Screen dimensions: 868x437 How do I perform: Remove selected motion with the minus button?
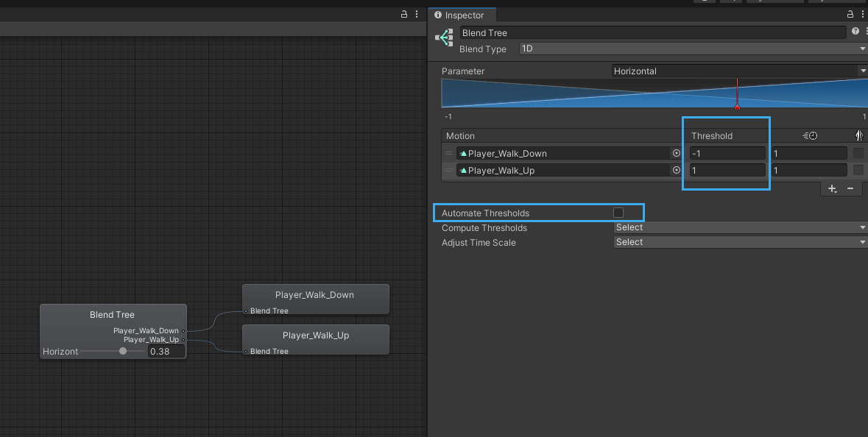tap(850, 189)
